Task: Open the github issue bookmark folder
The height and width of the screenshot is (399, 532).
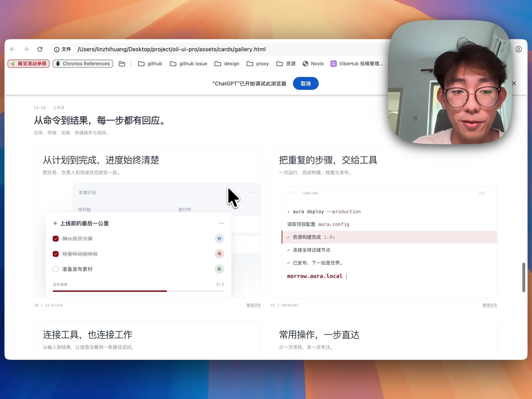Action: [188, 64]
